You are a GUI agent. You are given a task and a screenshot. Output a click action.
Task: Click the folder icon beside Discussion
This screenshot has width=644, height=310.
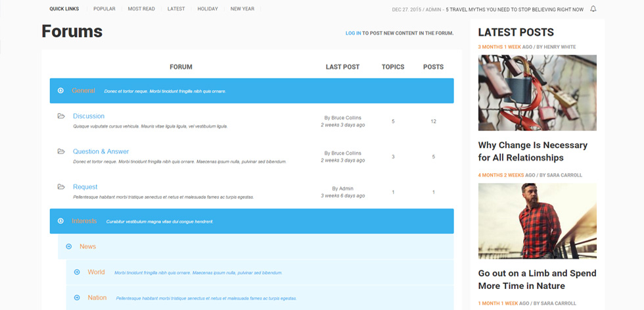tap(61, 116)
